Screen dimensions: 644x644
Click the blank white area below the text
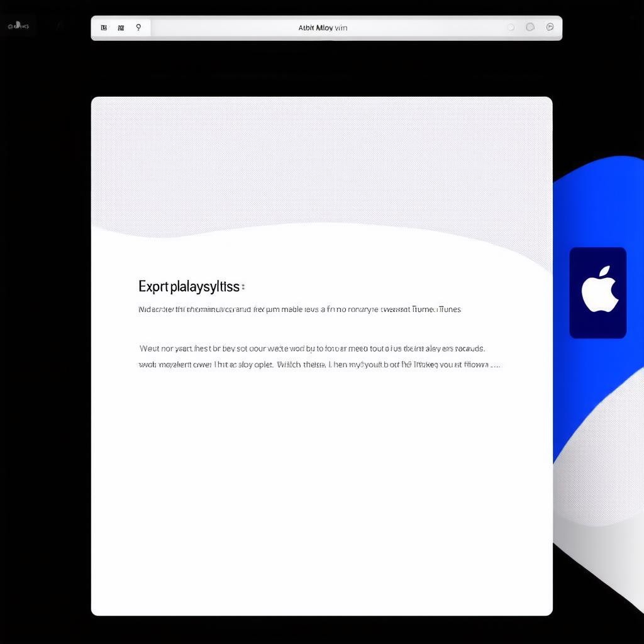coord(321,491)
